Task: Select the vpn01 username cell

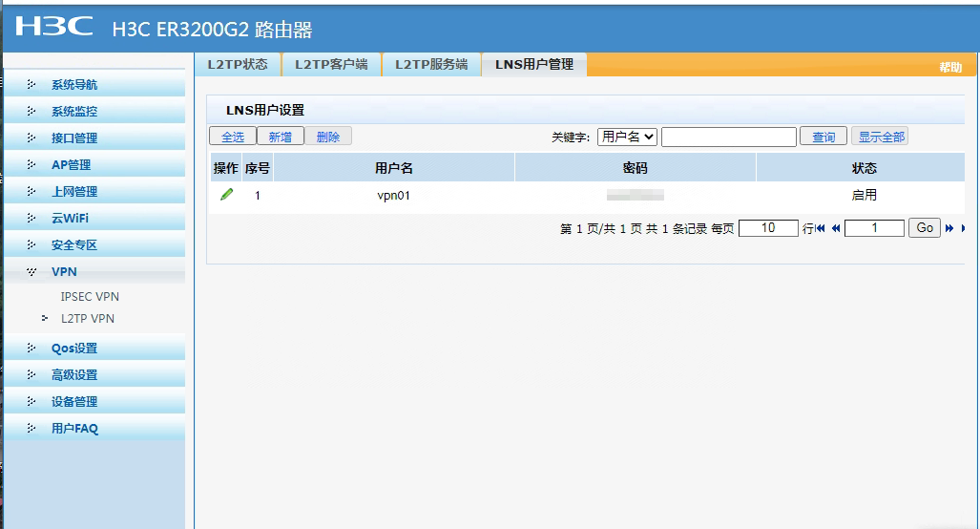Action: point(394,195)
